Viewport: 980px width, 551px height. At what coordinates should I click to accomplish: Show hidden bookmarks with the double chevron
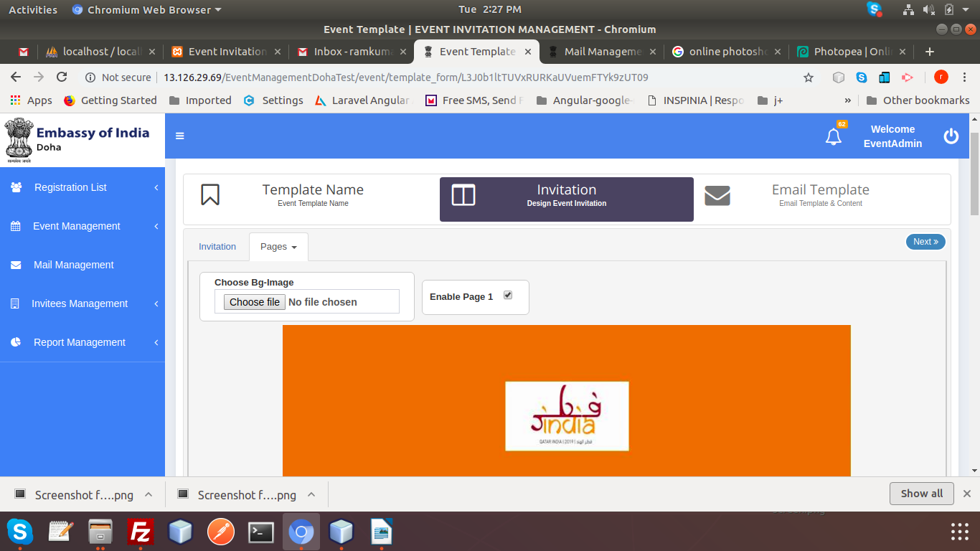coord(848,100)
